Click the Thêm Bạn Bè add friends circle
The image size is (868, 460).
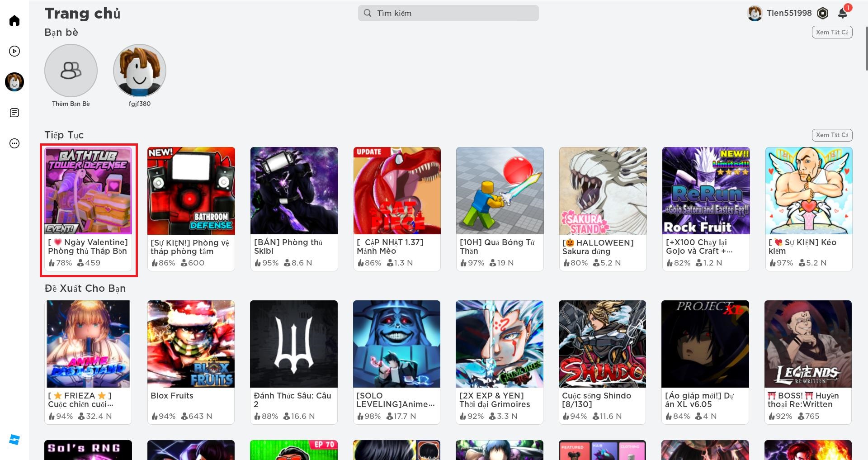71,71
